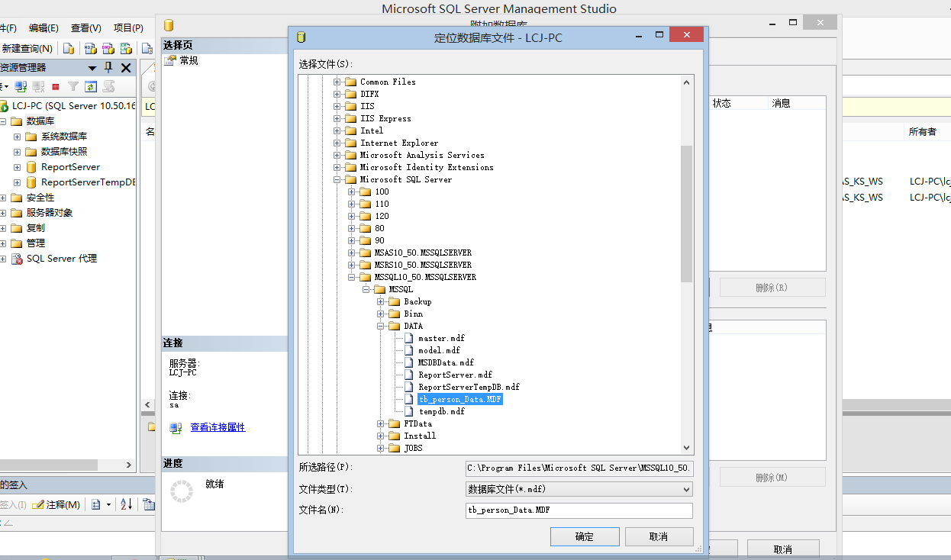This screenshot has width=951, height=560.
Task: Select the Backup folder
Action: coord(417,301)
